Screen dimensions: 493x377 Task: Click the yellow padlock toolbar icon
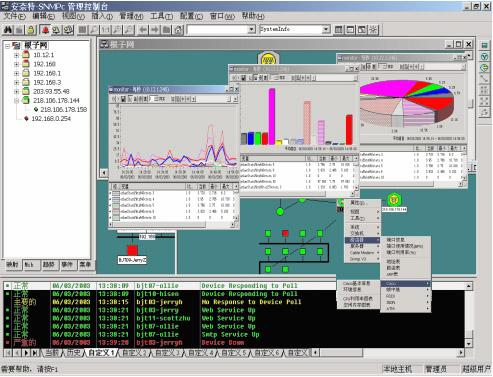coord(31,30)
